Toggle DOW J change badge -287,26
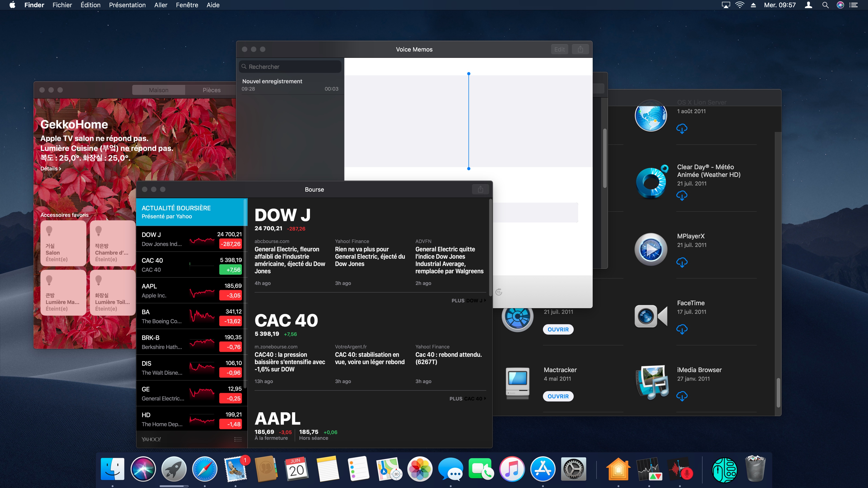Screen dimensions: 868x488 point(231,244)
